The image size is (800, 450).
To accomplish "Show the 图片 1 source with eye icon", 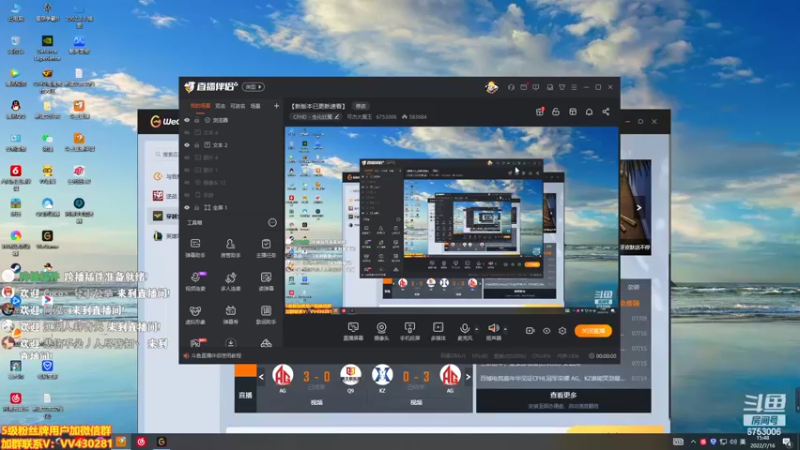I will tap(187, 170).
